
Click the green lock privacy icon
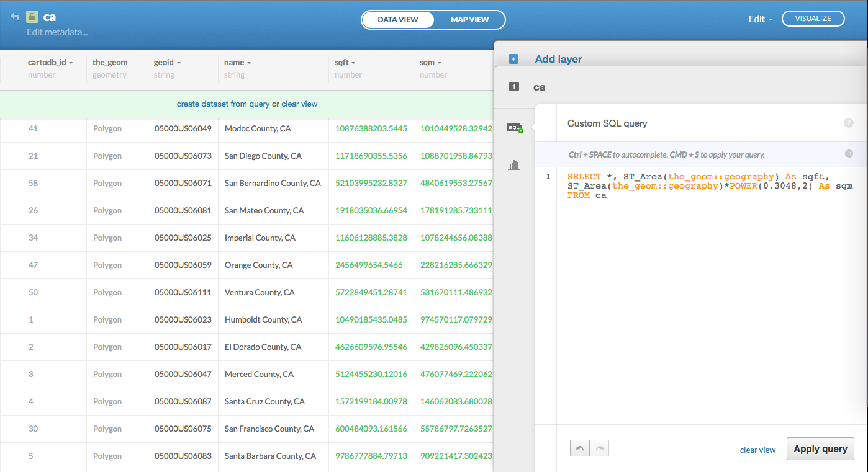click(x=33, y=17)
